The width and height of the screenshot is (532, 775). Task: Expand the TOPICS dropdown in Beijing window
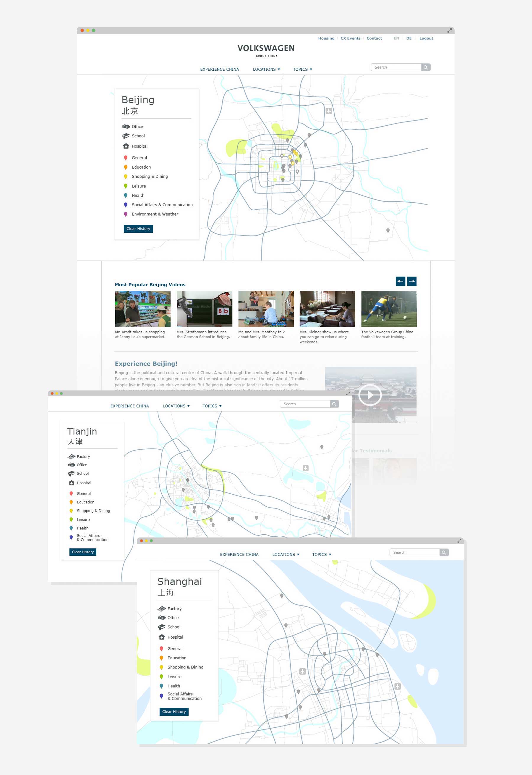(x=302, y=70)
